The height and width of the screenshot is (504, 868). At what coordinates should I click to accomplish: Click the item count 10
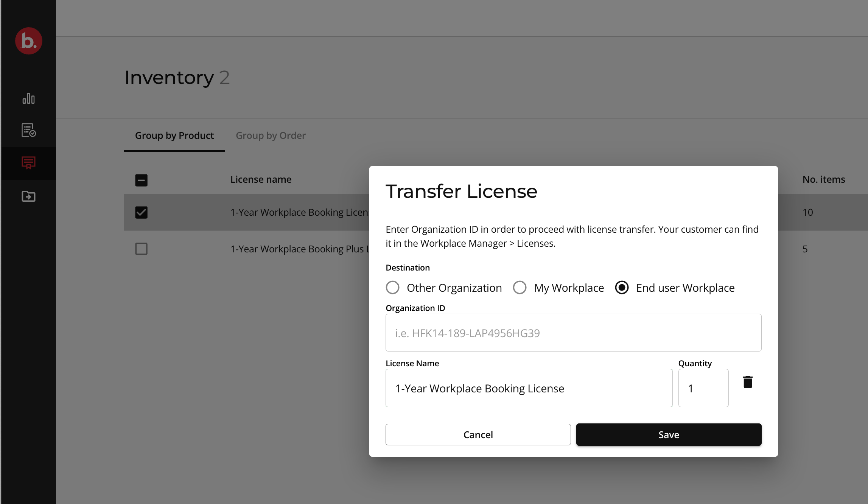point(808,212)
